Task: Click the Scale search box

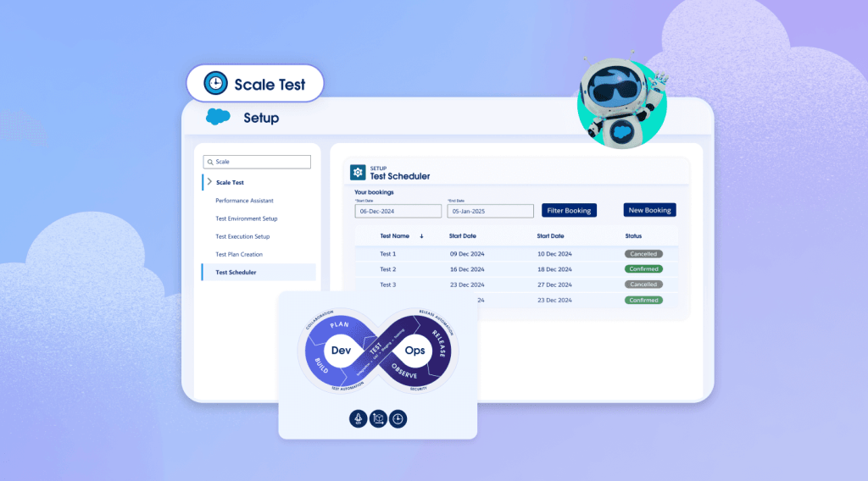Action: (257, 162)
